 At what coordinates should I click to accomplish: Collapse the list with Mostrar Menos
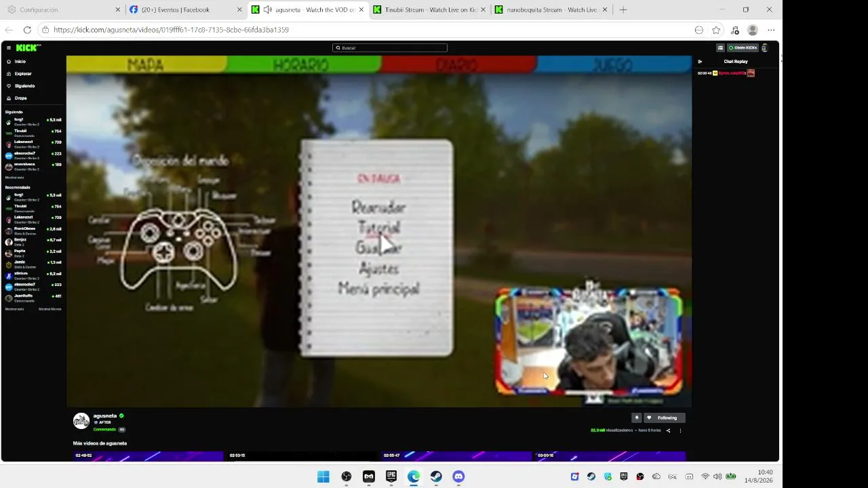[x=50, y=309]
